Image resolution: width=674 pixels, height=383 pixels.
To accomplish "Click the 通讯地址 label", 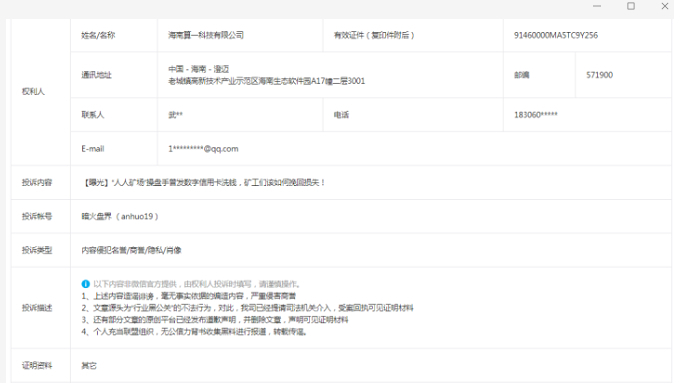I will pos(97,75).
